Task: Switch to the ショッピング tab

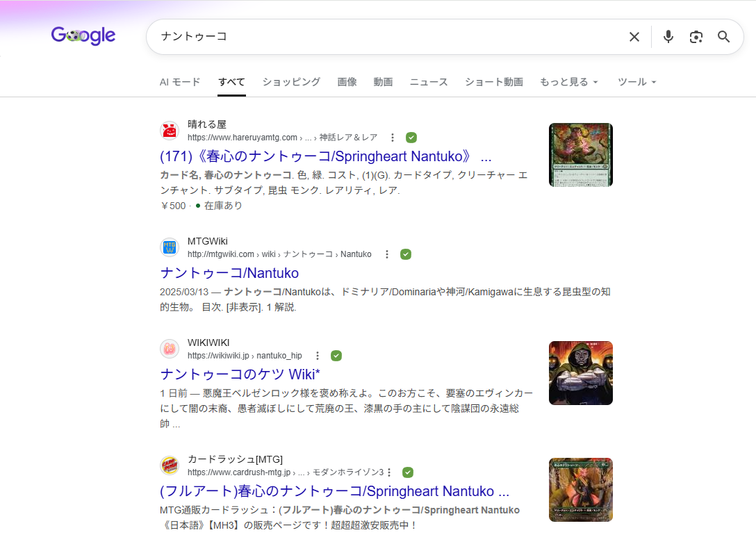Action: click(291, 82)
